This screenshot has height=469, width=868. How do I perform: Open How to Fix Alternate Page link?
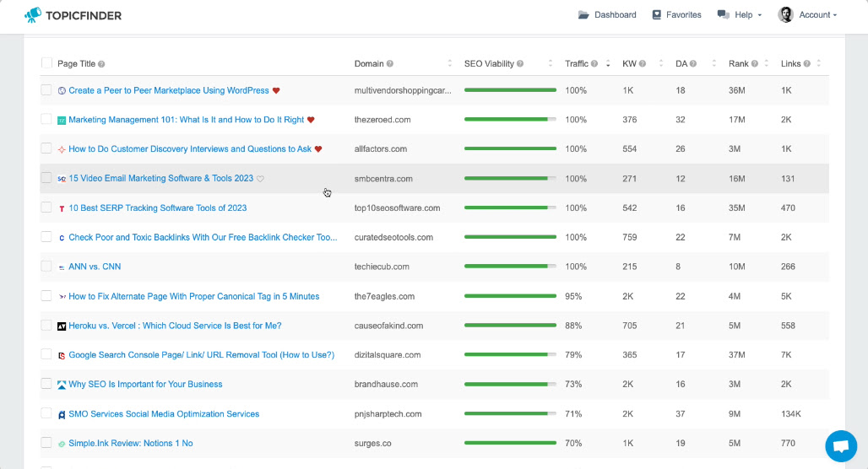[193, 296]
